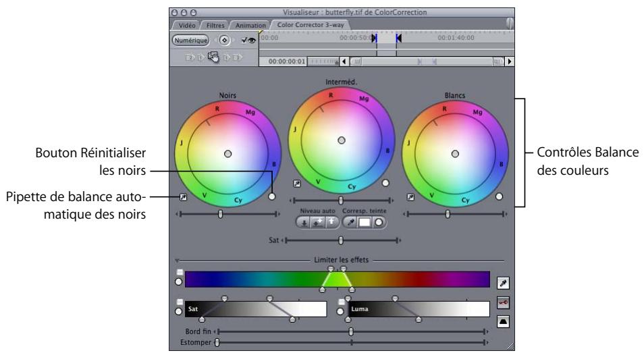Pick the Noirs auto-balance eyedropper
Screen dimensions: 644x353
click(183, 198)
